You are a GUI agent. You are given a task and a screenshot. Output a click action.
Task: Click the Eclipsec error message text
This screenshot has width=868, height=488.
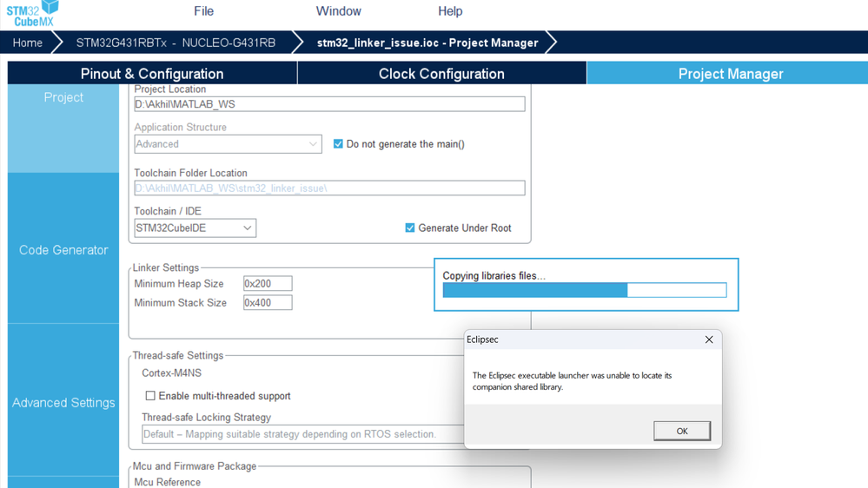click(x=572, y=380)
